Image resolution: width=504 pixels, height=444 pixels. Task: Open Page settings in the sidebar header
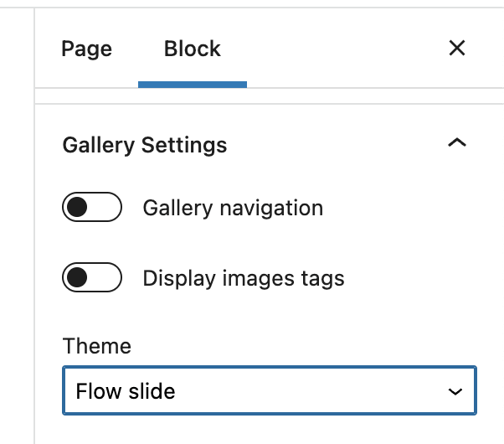click(x=86, y=49)
